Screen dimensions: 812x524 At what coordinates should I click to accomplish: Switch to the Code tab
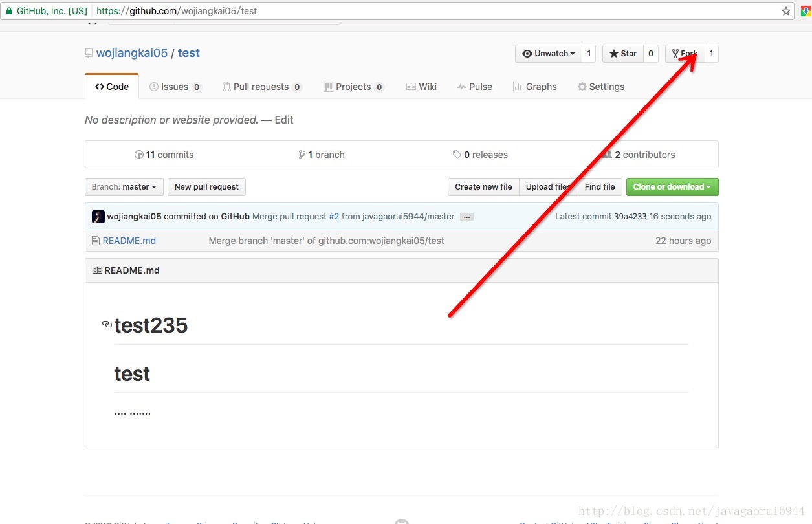[x=112, y=87]
